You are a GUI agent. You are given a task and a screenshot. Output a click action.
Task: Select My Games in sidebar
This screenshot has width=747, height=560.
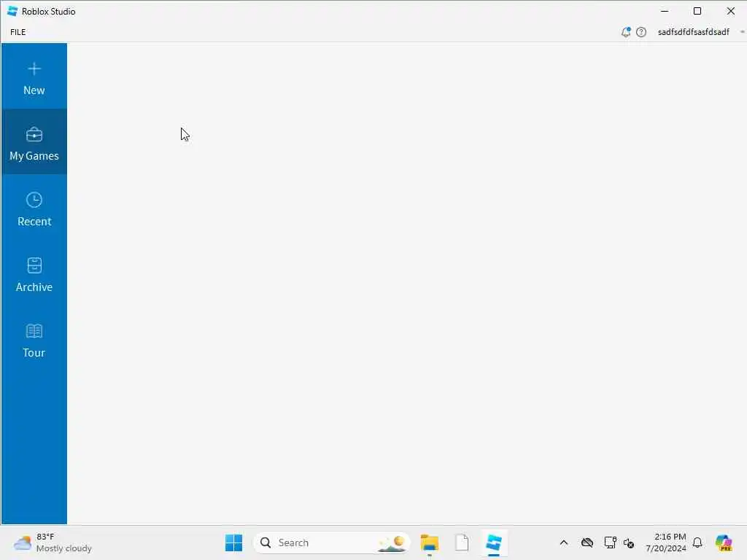[x=34, y=142]
